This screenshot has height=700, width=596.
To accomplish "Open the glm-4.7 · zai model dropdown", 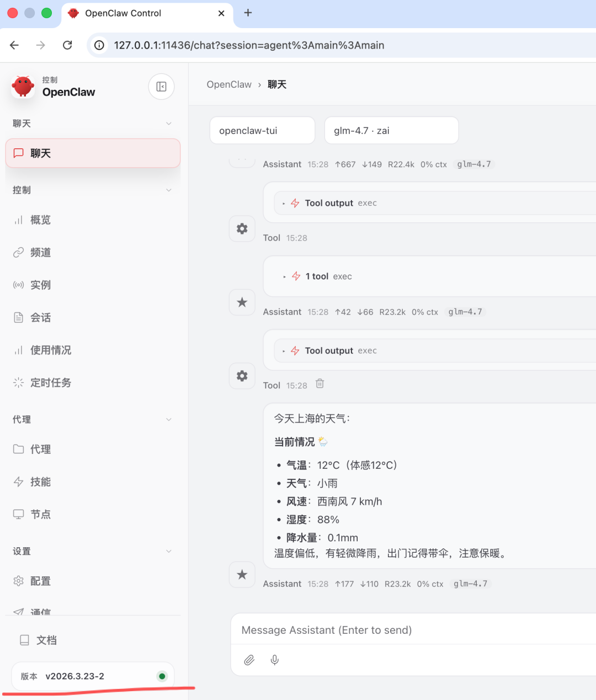I will 391,131.
